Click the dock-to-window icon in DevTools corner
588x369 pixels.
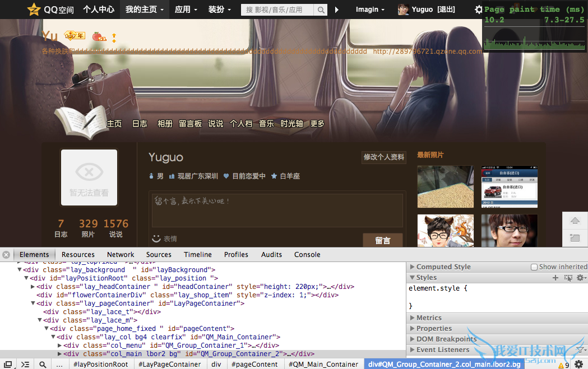[8, 364]
